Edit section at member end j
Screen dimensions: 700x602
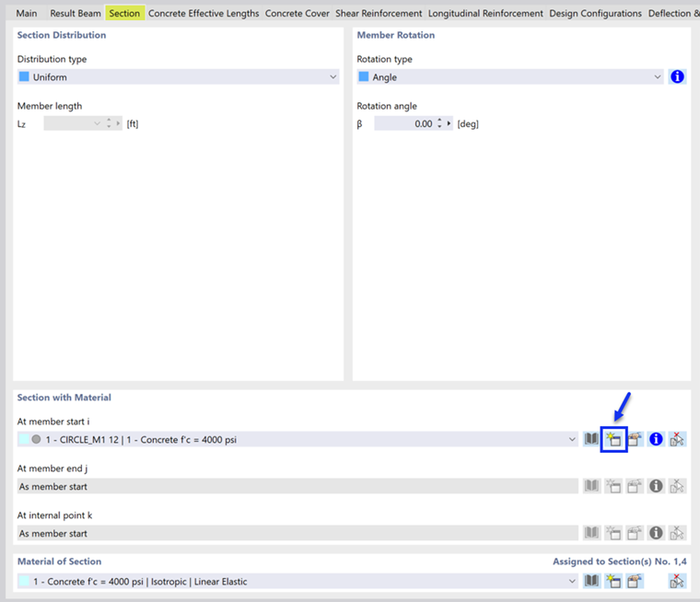coord(635,486)
